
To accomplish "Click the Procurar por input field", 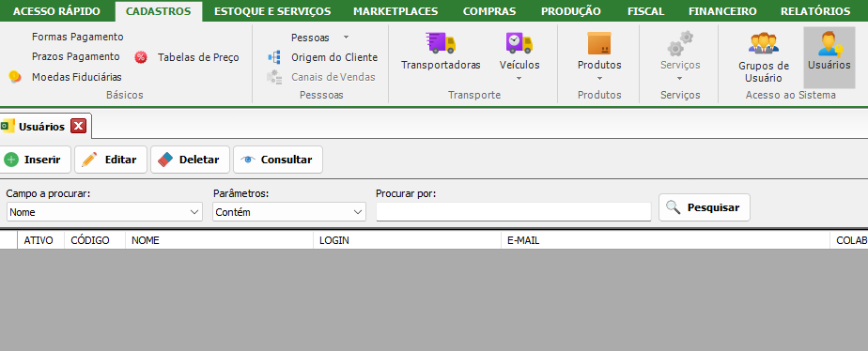I will [x=514, y=212].
